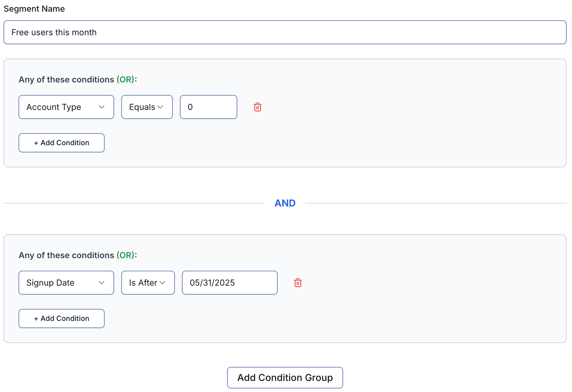Viewport: 572px width, 392px height.
Task: Delete the Account Type condition row
Action: pyautogui.click(x=257, y=107)
